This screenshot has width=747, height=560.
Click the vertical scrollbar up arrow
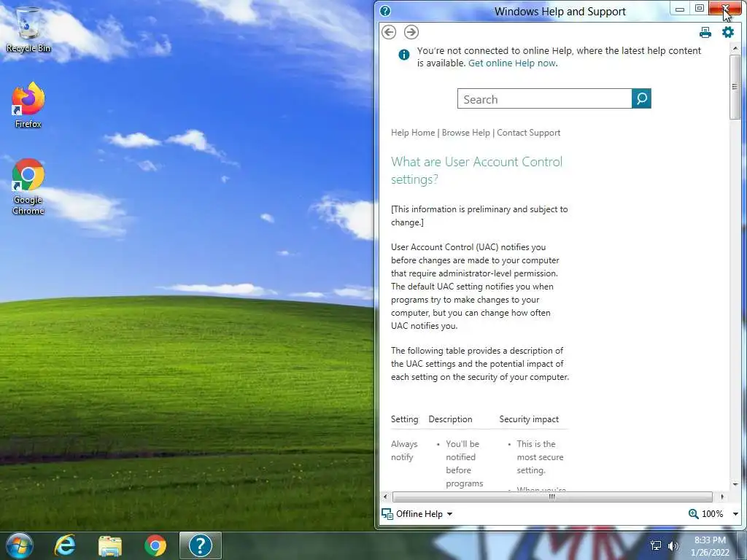click(735, 49)
